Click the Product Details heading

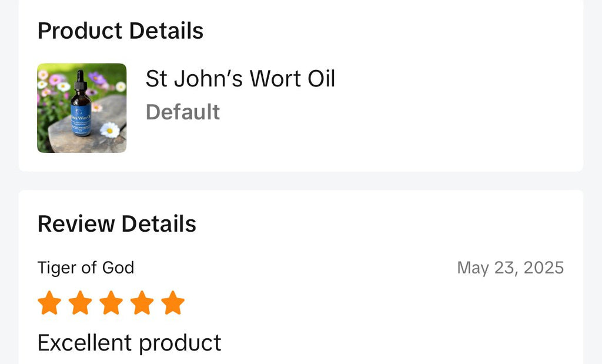pyautogui.click(x=120, y=30)
